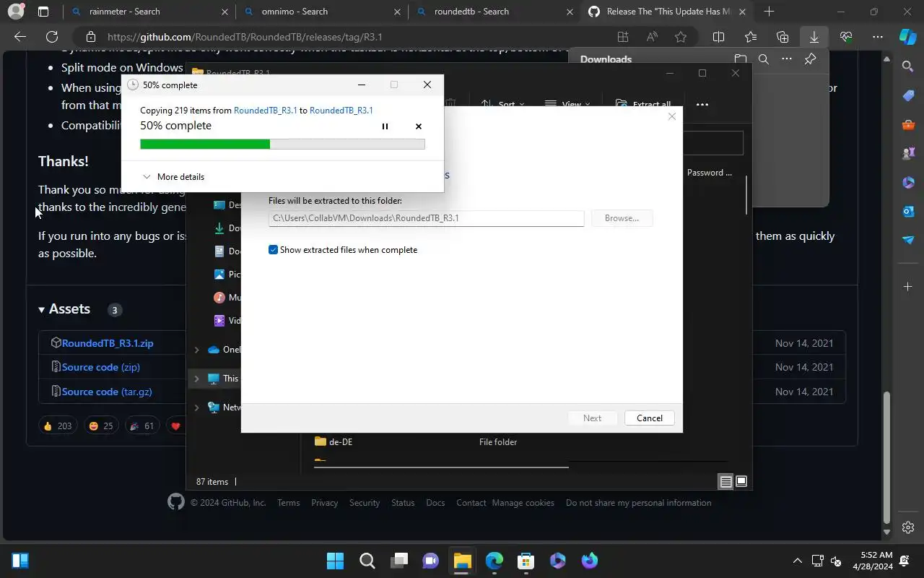This screenshot has width=924, height=578.
Task: Open the View dropdown in File Explorer
Action: (x=567, y=105)
